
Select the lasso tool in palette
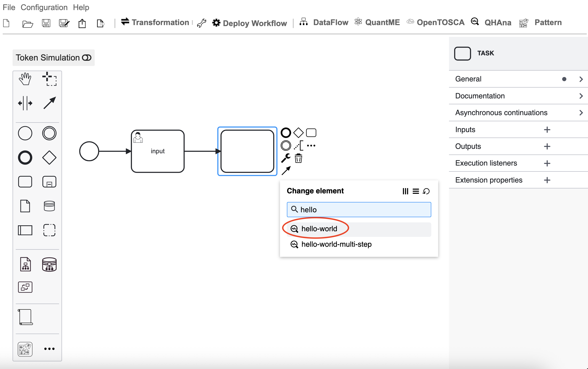pos(49,79)
